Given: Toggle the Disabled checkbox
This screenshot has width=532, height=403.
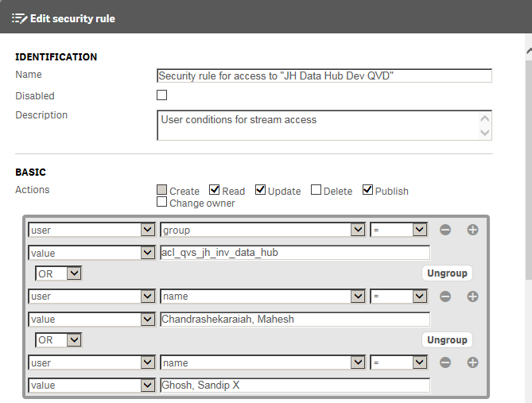Looking at the screenshot, I should point(162,95).
